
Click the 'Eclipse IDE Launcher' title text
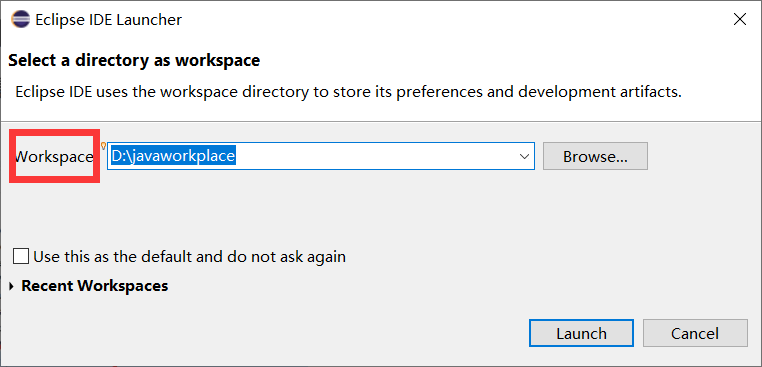[109, 20]
